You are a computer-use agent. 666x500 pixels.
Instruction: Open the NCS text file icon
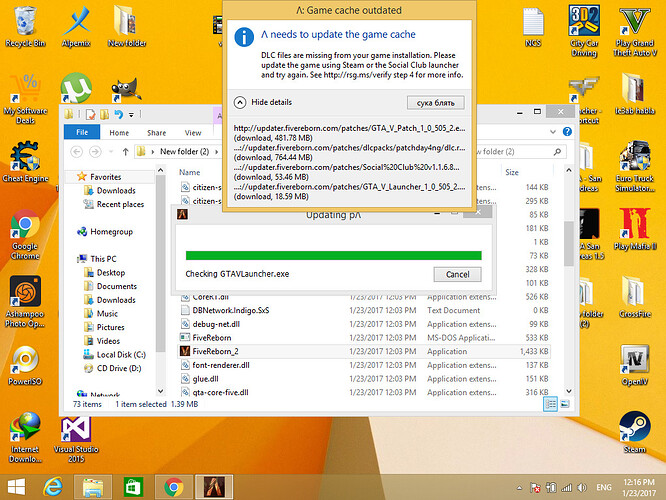(x=533, y=26)
